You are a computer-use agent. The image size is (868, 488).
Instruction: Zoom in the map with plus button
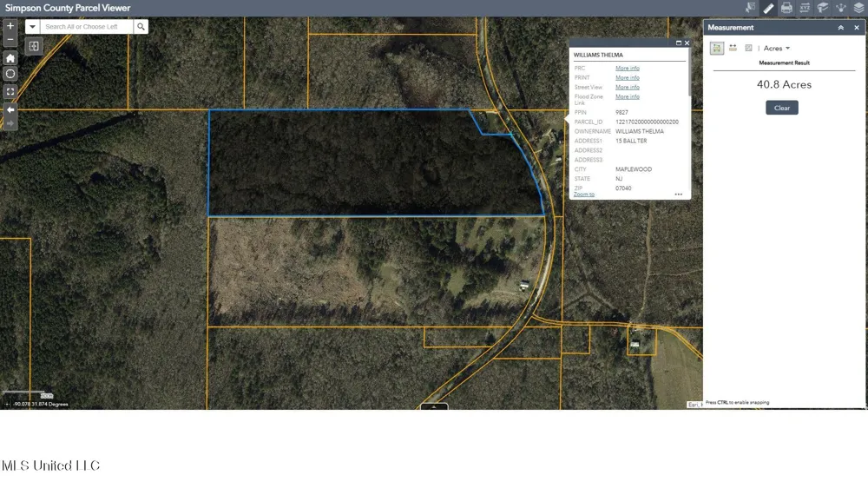click(x=10, y=26)
